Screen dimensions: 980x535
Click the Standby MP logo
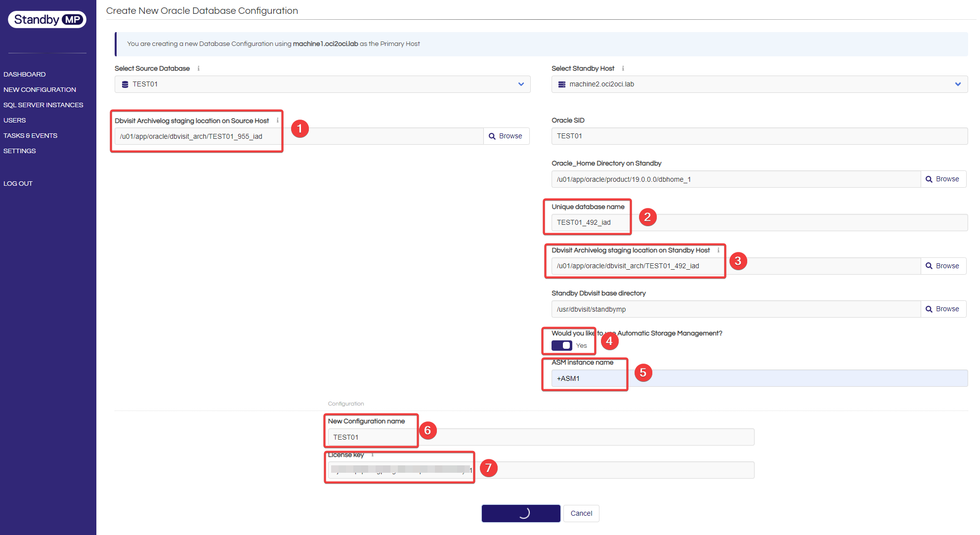[47, 20]
